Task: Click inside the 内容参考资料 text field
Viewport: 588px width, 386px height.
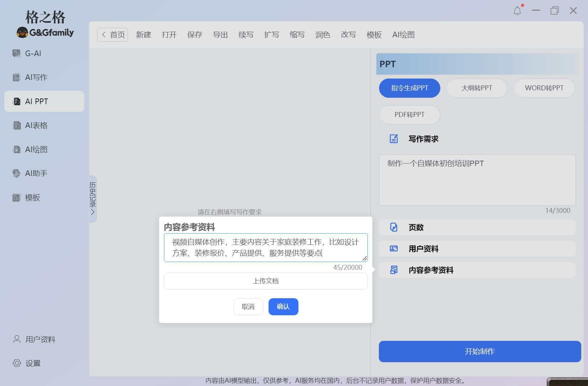Action: [x=265, y=248]
